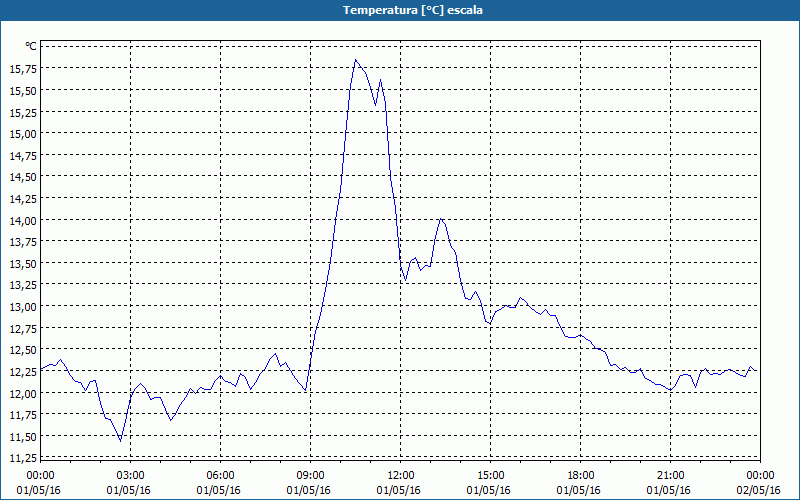This screenshot has width=800, height=500.
Task: Click the 'Temperatura [°C] escala' title
Action: [x=412, y=10]
